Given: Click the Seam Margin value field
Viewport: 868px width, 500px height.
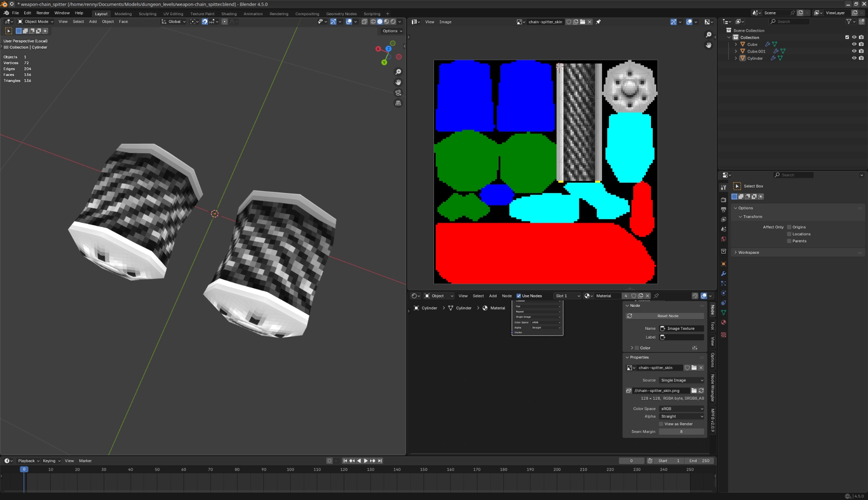Looking at the screenshot, I should (681, 432).
